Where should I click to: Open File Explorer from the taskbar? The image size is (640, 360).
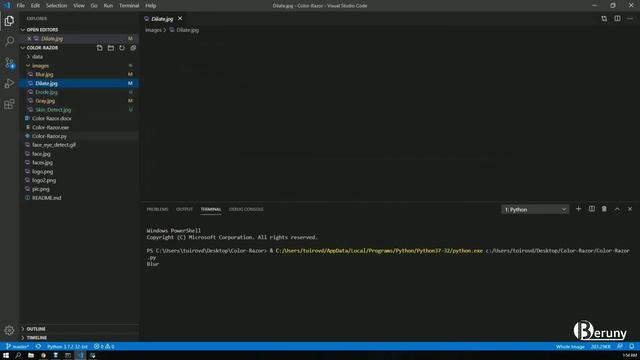point(31,356)
